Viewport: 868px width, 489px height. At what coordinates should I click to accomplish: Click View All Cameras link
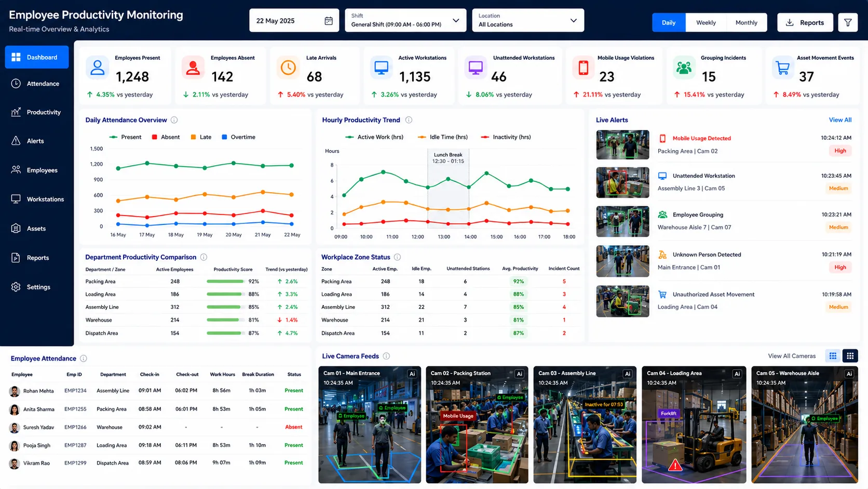point(792,356)
